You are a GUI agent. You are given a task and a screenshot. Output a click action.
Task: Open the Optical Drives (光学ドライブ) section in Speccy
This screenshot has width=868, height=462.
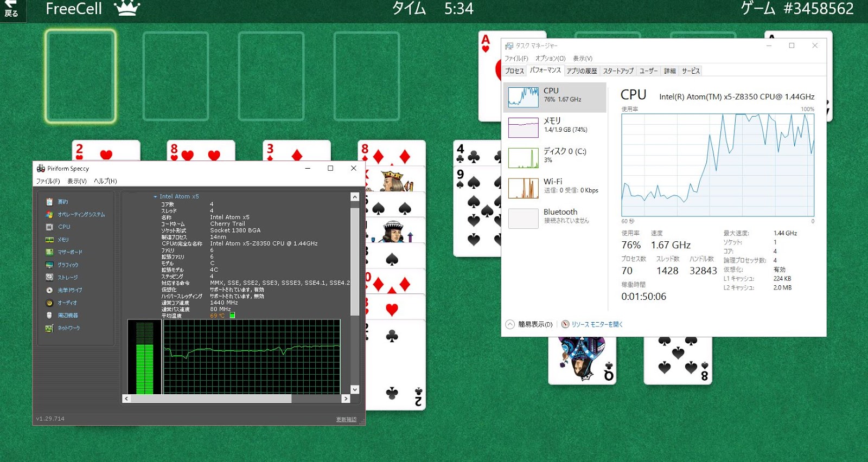[x=64, y=290]
